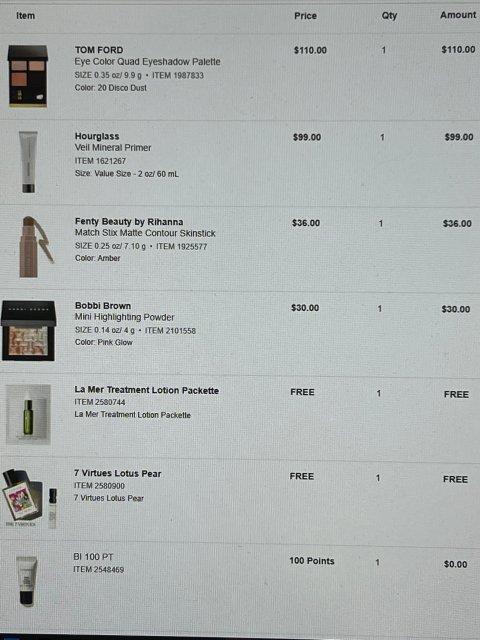Click the Hourglass primer tube image
480x640 pixels.
click(28, 162)
